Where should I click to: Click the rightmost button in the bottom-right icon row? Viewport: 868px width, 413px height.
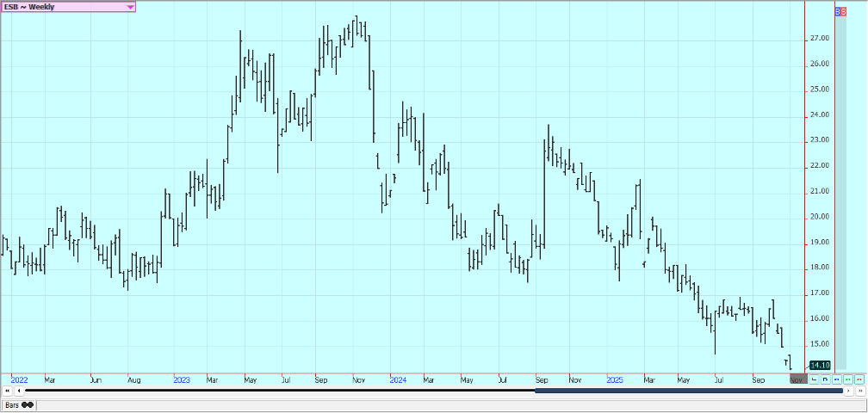[859, 379]
